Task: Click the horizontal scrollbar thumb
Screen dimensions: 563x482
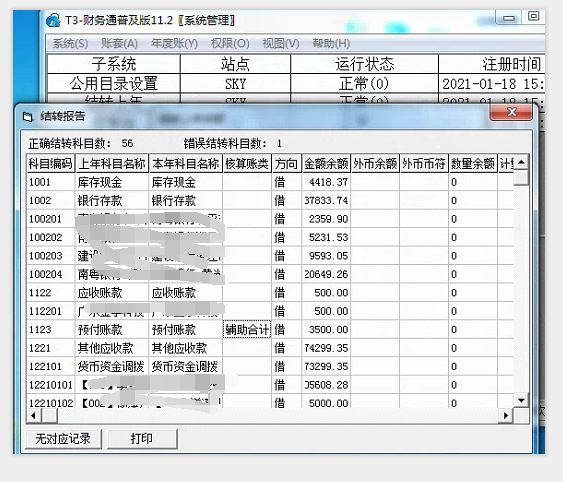Action: click(50, 416)
